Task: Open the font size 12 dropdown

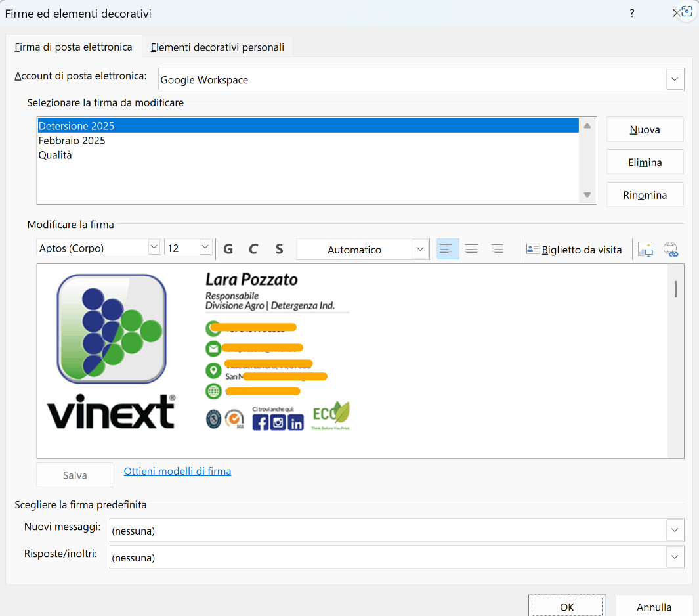Action: (205, 247)
